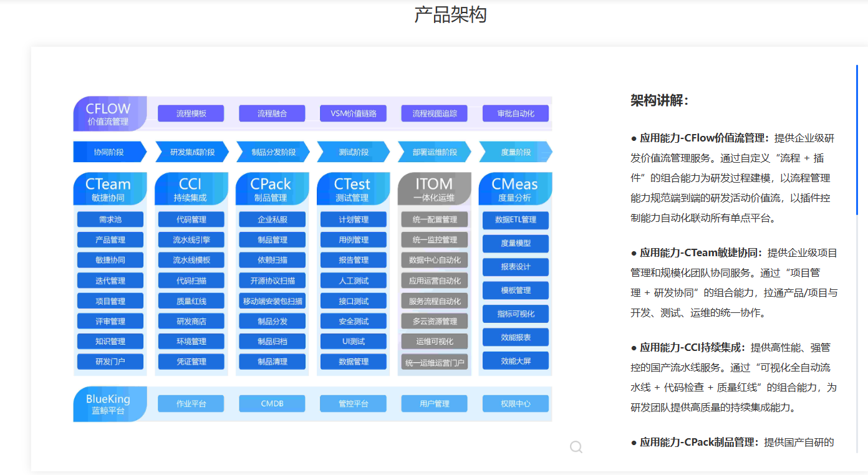
Task: Click the 协同阶段 stage arrow
Action: (110, 152)
